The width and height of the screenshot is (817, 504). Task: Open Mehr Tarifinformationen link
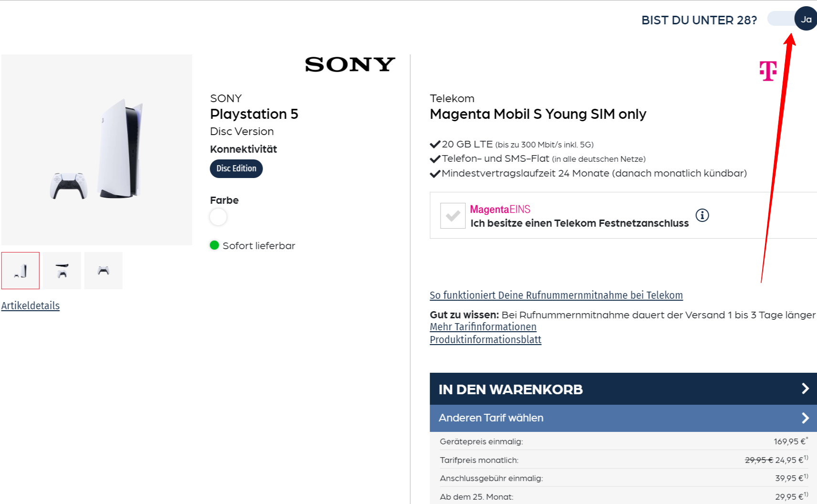tap(483, 327)
